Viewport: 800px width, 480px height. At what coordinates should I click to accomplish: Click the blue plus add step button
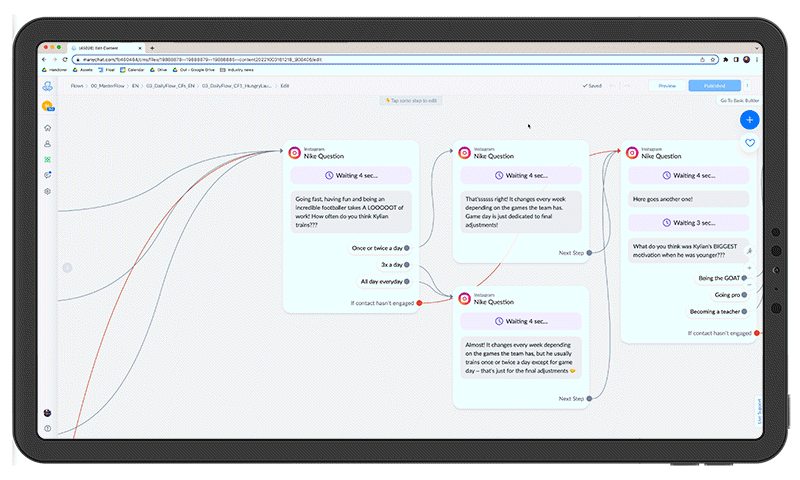point(749,120)
